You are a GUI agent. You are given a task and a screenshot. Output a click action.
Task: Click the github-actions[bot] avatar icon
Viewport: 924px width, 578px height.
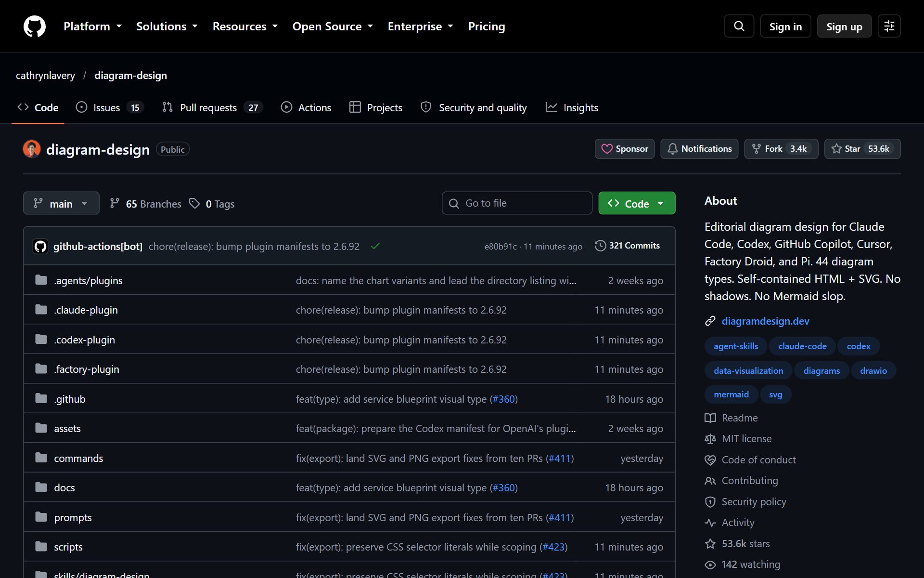click(40, 246)
